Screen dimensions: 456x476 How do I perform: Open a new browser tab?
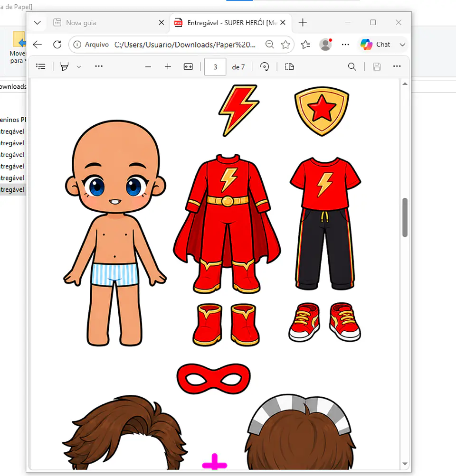click(303, 22)
